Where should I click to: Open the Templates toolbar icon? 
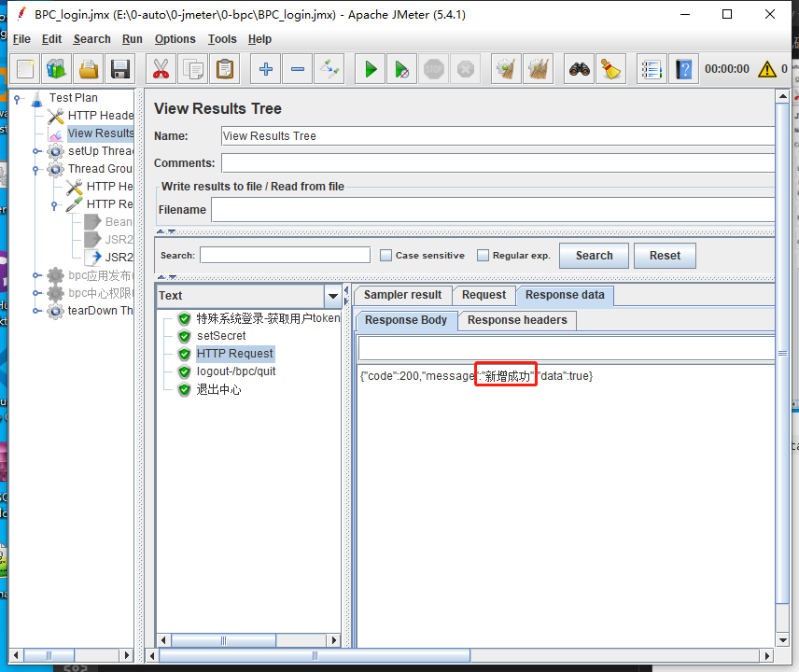pos(57,69)
